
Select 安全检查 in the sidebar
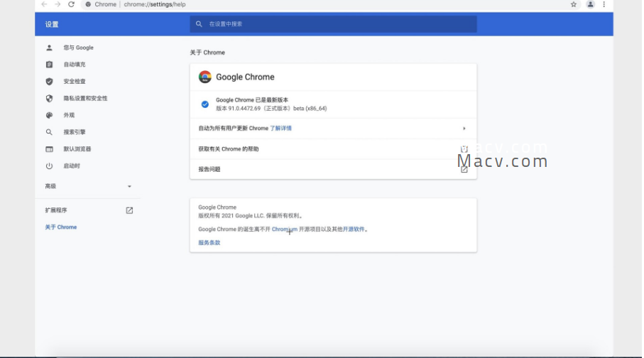coord(75,82)
